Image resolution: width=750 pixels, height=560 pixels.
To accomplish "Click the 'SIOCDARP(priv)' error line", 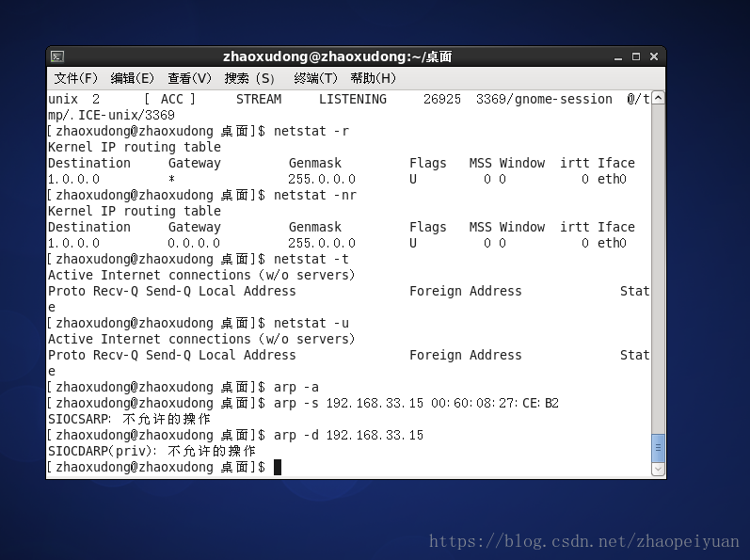I will pyautogui.click(x=152, y=451).
